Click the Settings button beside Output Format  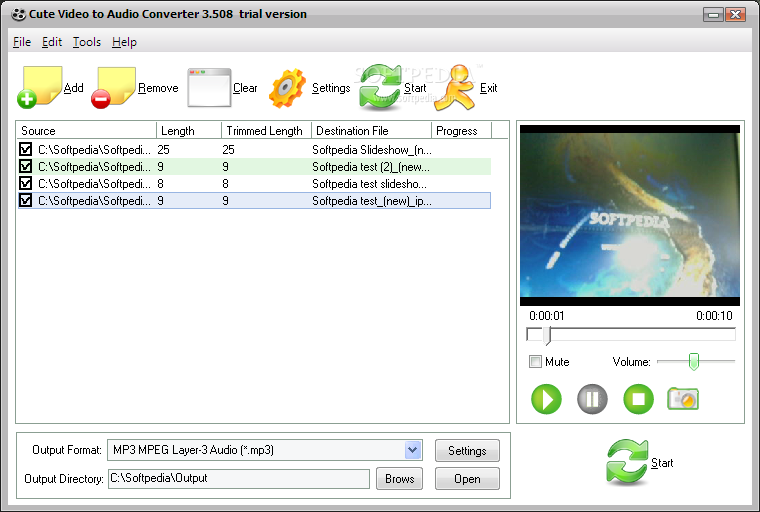tap(467, 450)
